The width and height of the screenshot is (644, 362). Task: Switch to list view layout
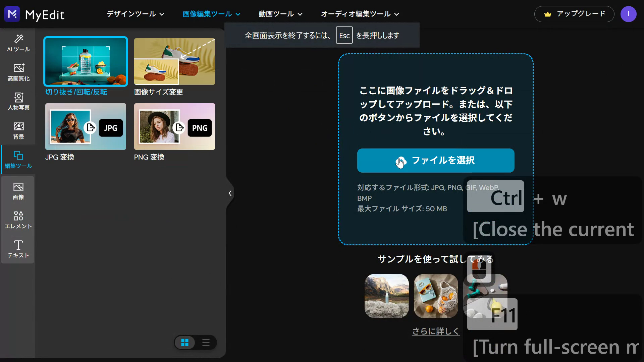point(206,343)
